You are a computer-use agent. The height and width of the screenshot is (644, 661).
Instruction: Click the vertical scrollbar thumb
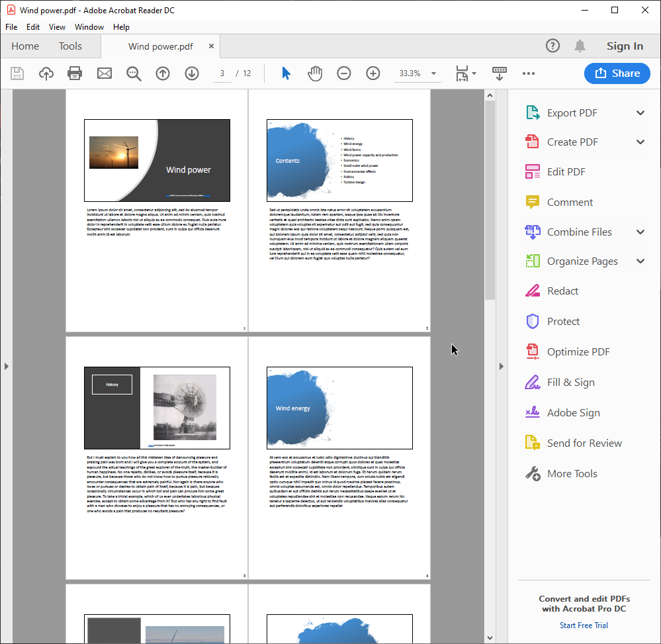pyautogui.click(x=490, y=199)
